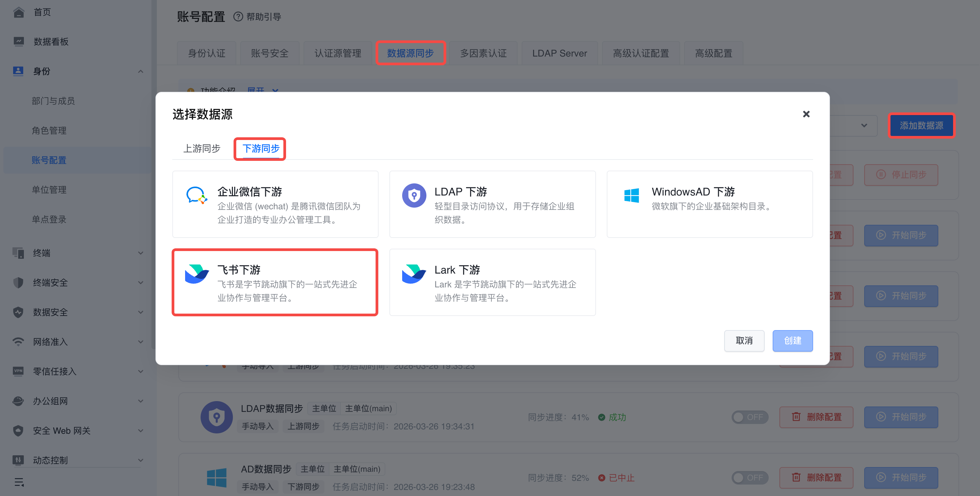Click the 企业微信下游 WeChat Work icon
Screen dimensions: 980x496
click(x=197, y=196)
